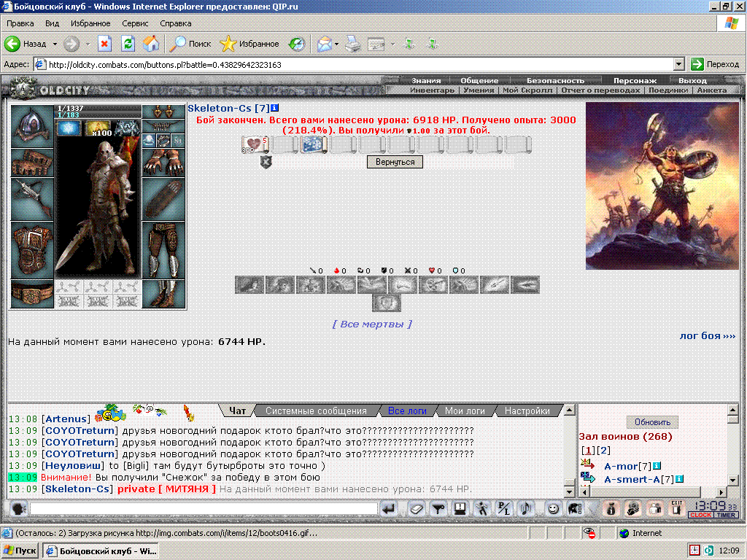Click the shield equipment slot

(x=163, y=199)
